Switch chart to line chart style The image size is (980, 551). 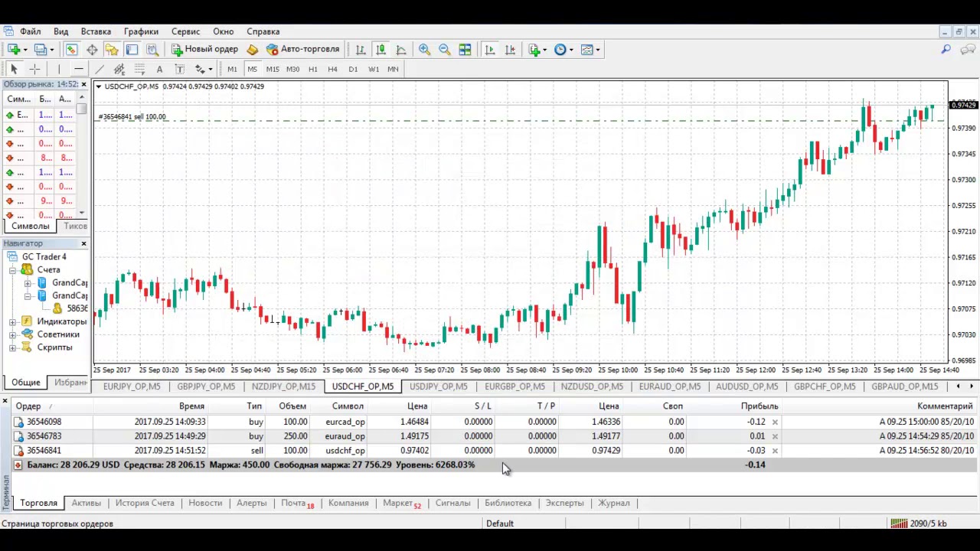(401, 49)
